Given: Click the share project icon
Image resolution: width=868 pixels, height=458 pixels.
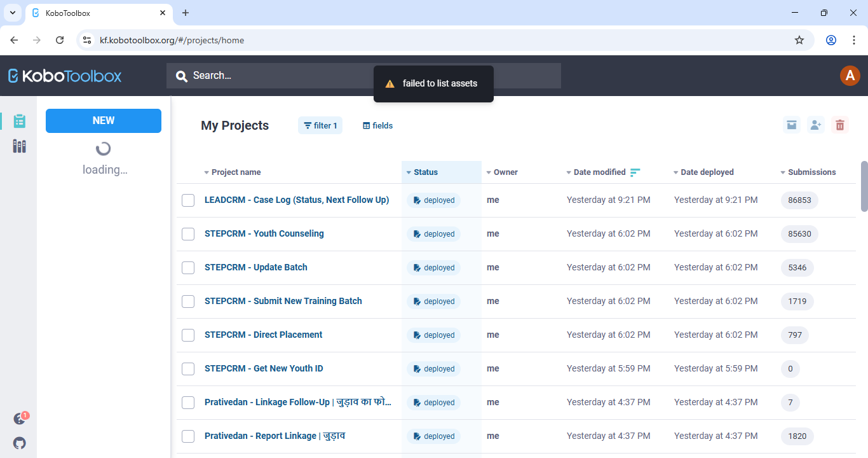Looking at the screenshot, I should pos(816,125).
